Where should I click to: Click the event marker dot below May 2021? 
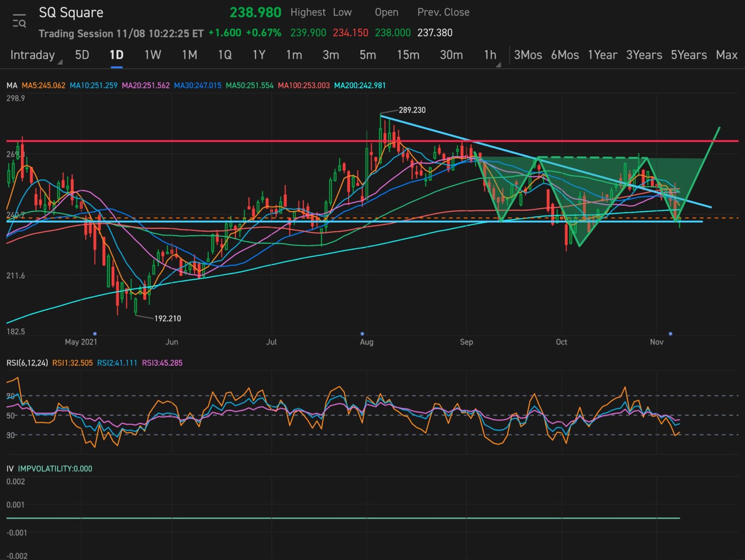95,334
